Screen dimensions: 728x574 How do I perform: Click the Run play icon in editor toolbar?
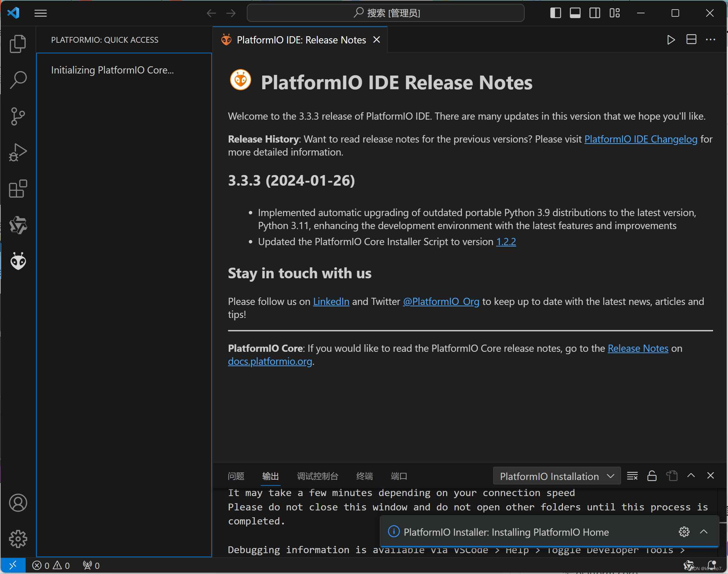[x=671, y=40]
